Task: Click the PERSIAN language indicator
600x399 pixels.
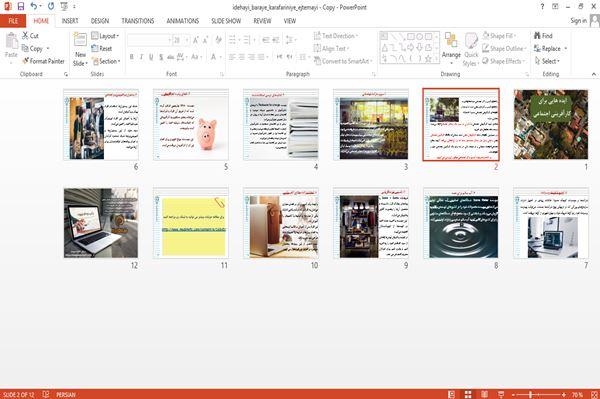Action: 66,395
